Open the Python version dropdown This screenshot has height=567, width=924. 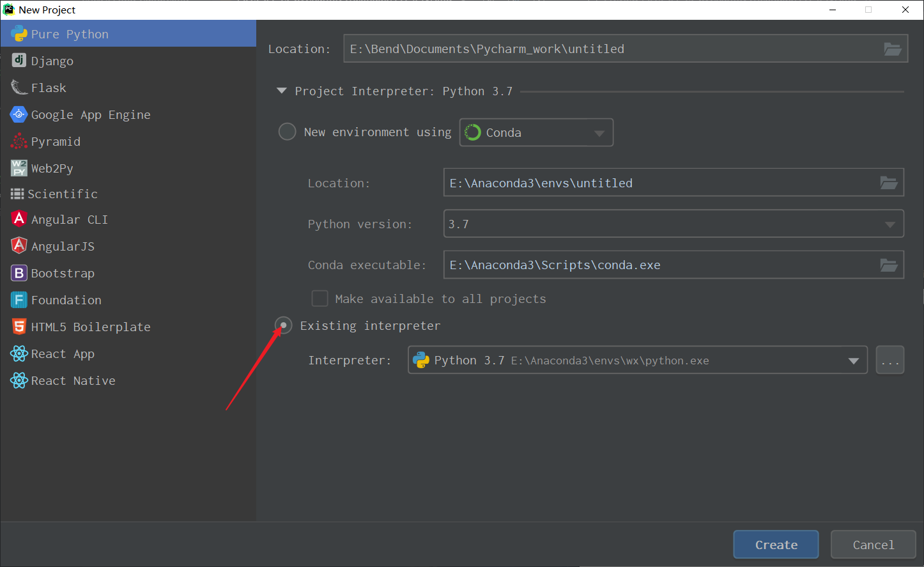tap(674, 224)
